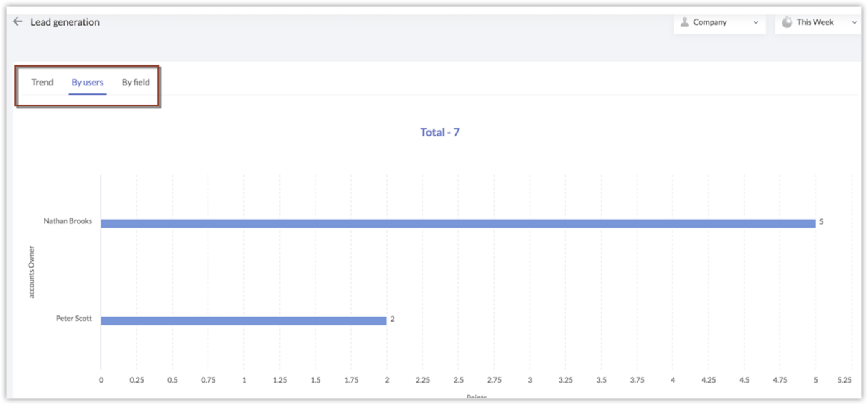Switch to the Trend tab
The width and height of the screenshot is (868, 405).
coord(42,82)
